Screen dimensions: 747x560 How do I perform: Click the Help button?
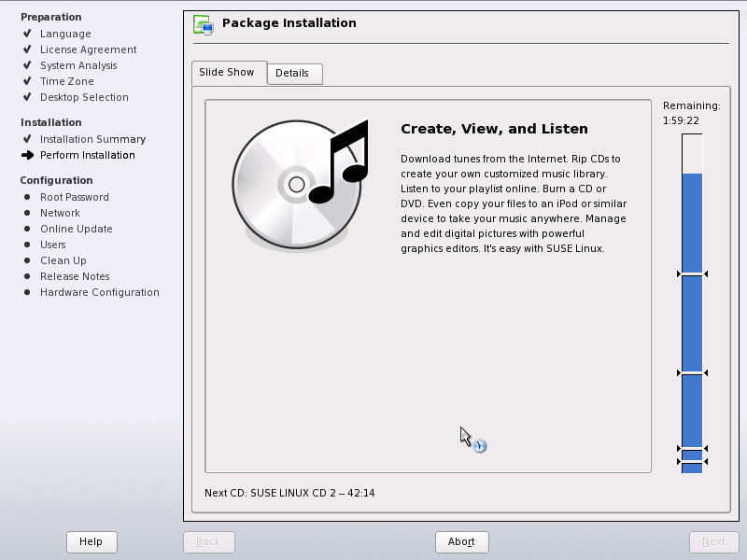[x=92, y=542]
